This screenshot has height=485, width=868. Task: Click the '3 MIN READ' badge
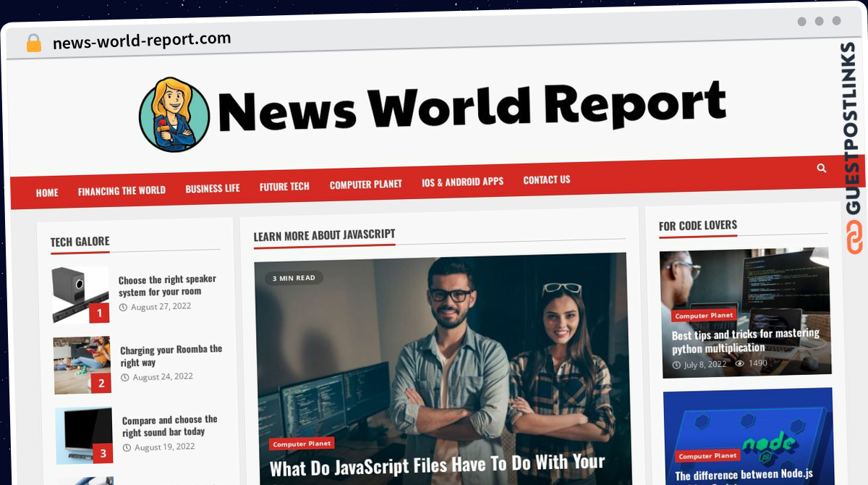point(294,278)
